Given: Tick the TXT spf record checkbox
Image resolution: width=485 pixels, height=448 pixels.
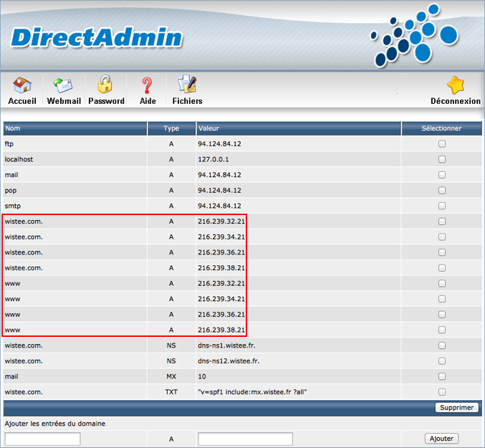Looking at the screenshot, I should (442, 392).
